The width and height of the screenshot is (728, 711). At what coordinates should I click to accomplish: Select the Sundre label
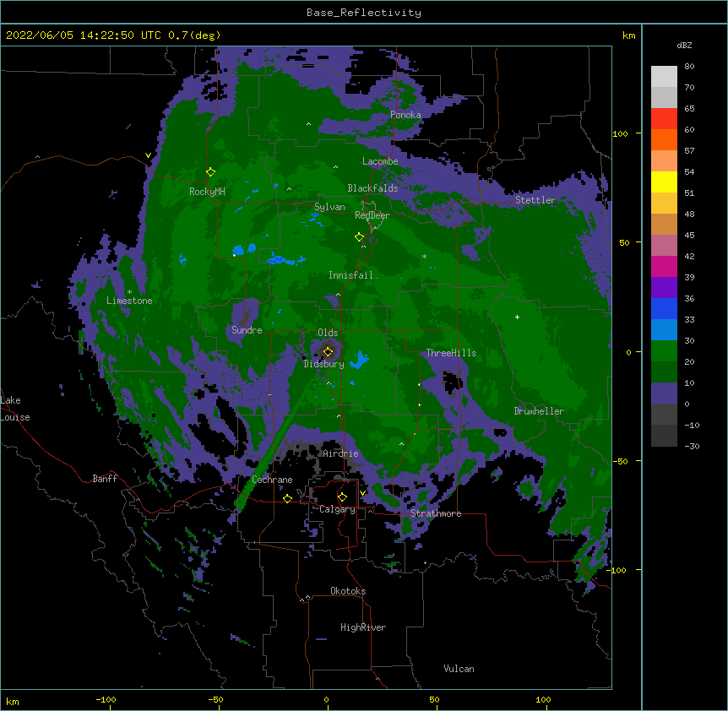[x=247, y=330]
